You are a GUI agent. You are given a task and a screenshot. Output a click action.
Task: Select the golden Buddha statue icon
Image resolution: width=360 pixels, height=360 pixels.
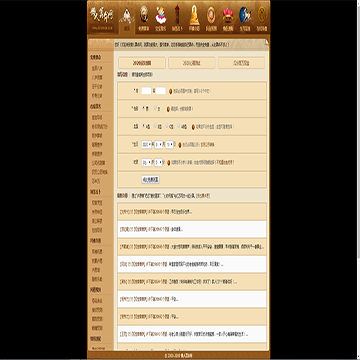(194, 15)
